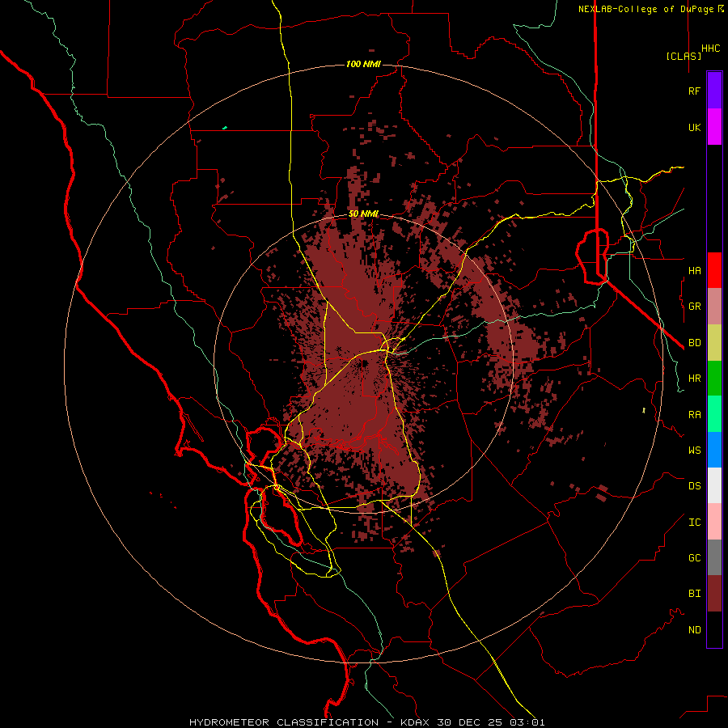Click the HHC product label
The height and width of the screenshot is (728, 728).
click(710, 49)
